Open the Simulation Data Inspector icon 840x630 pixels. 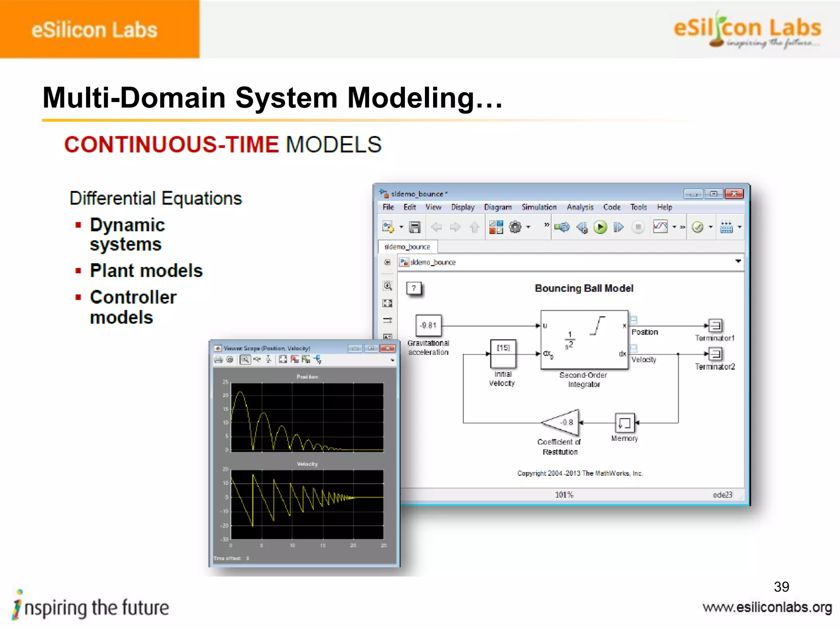pos(660,227)
